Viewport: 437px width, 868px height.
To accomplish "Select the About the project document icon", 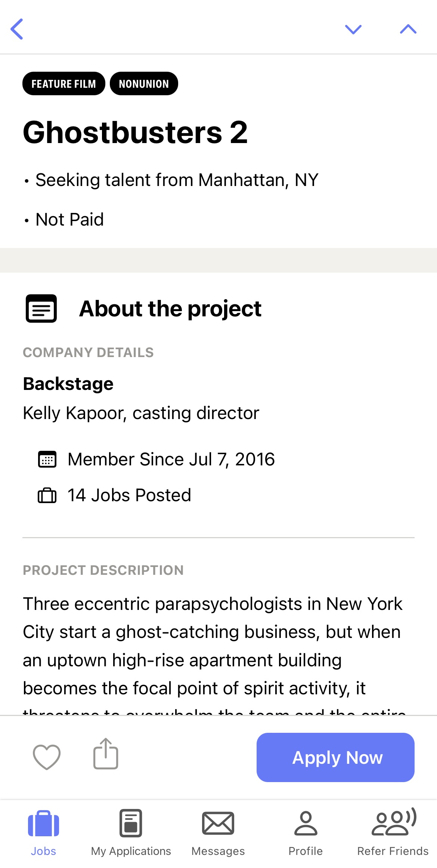I will point(41,309).
